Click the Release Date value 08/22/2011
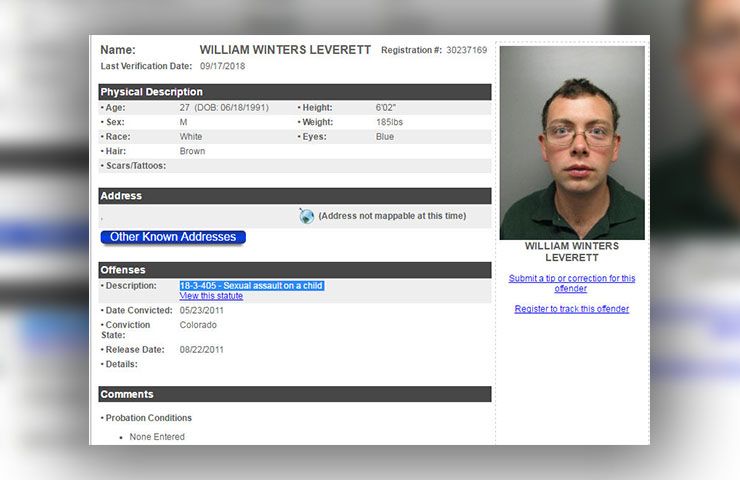The image size is (740, 480). point(202,350)
